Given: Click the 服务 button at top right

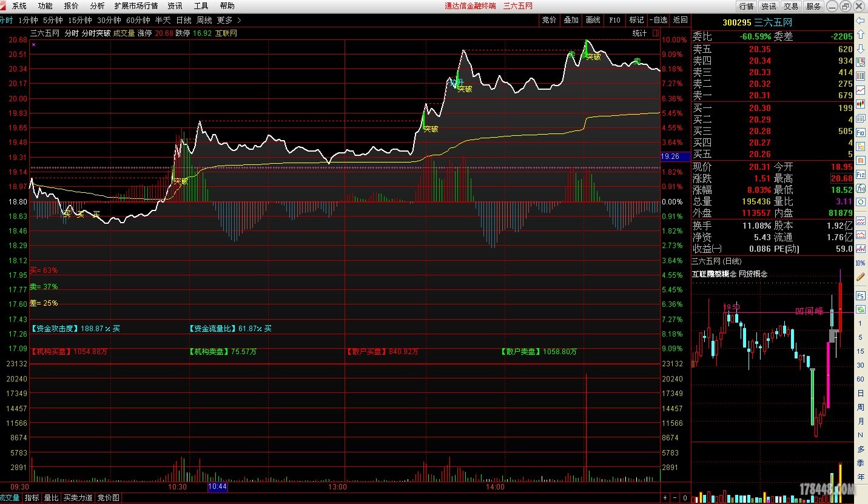Looking at the screenshot, I should click(813, 6).
